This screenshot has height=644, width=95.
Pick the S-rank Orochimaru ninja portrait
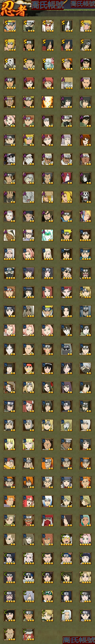pyautogui.click(x=66, y=26)
